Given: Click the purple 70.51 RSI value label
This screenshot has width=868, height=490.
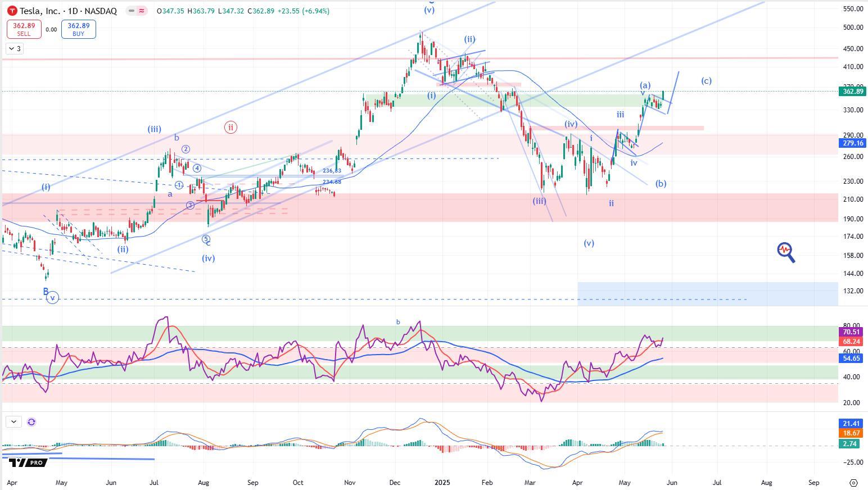Looking at the screenshot, I should 852,332.
